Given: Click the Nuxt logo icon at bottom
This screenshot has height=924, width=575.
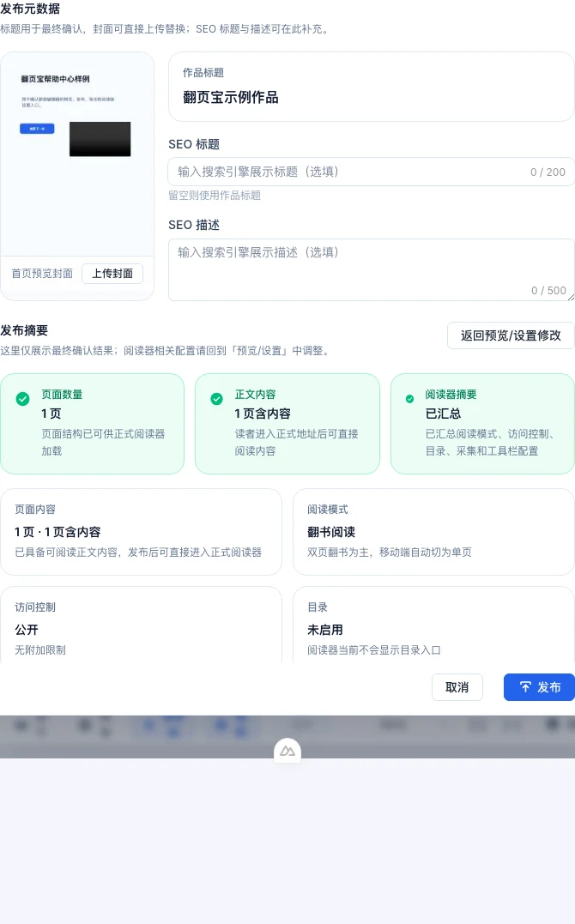Looking at the screenshot, I should point(287,751).
